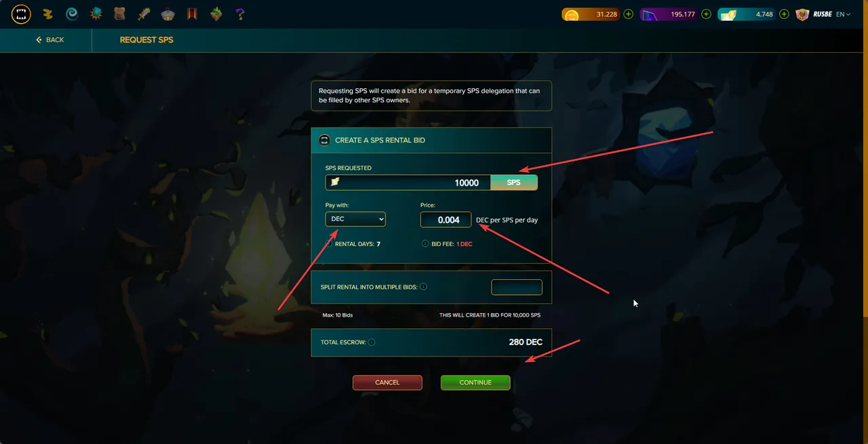Add more DEC with purple crystal plus

707,14
